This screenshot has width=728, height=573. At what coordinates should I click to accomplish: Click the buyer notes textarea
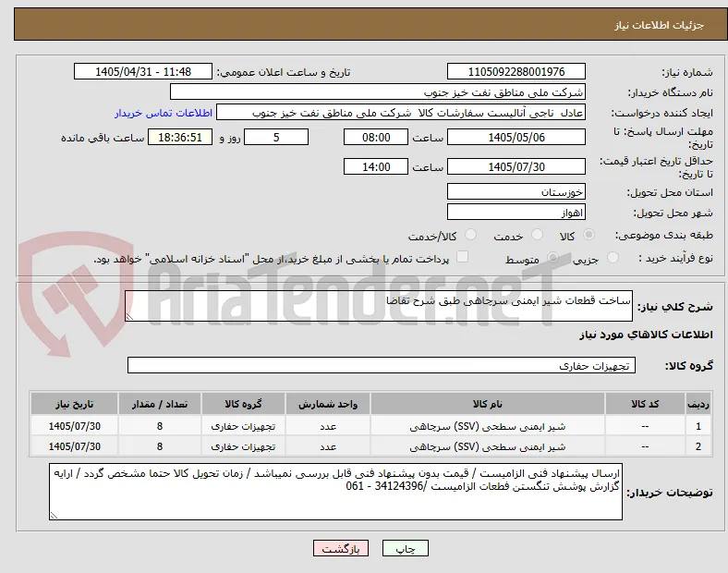335,492
